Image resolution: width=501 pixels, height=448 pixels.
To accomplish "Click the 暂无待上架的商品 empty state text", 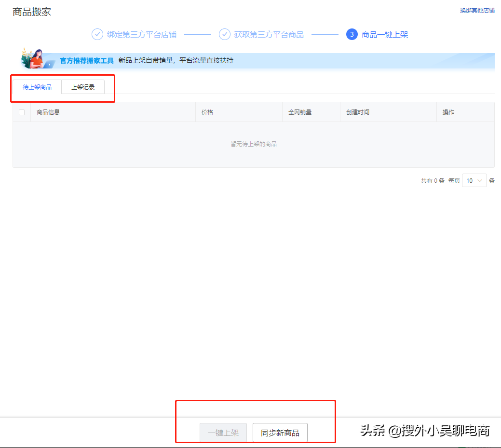I will pos(253,144).
